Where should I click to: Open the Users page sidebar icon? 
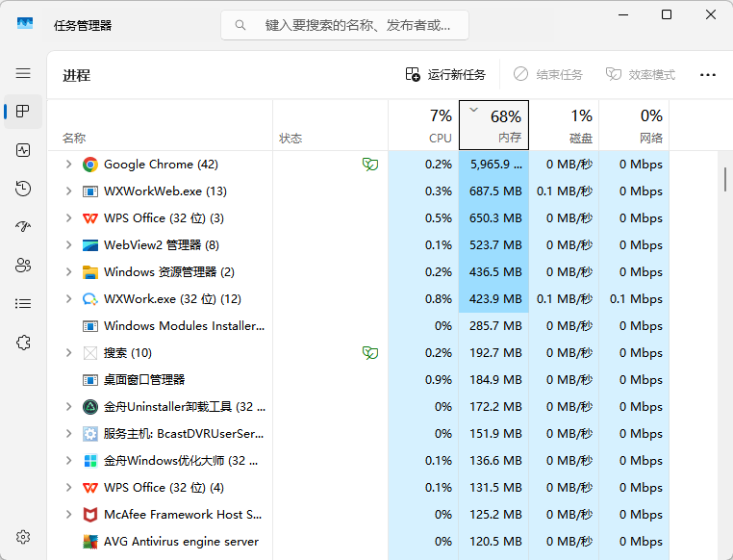[x=23, y=266]
